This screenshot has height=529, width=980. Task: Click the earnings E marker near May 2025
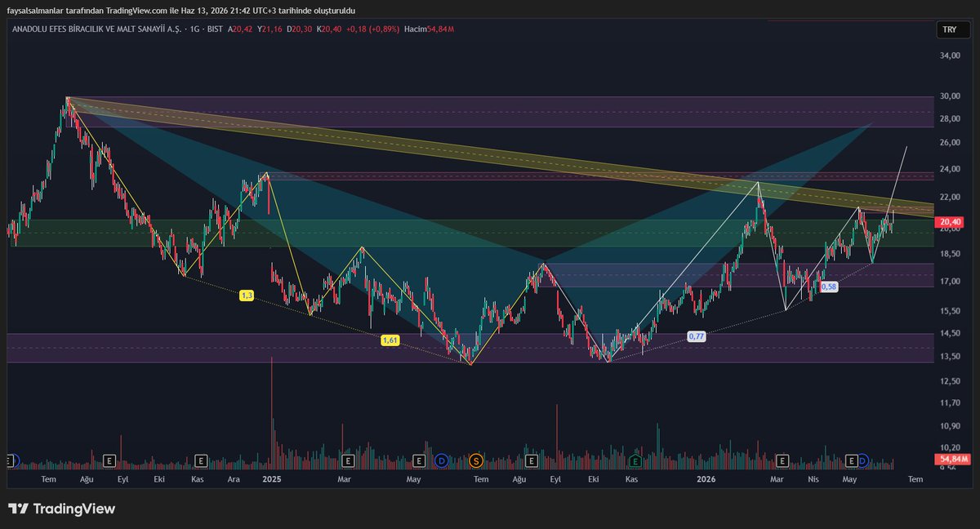pos(419,461)
